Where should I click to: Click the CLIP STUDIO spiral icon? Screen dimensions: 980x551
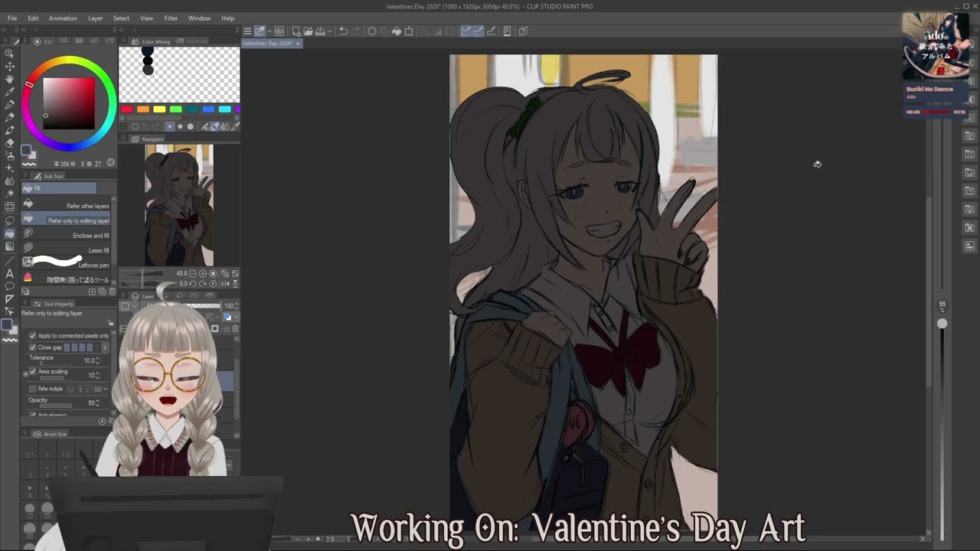(x=279, y=31)
